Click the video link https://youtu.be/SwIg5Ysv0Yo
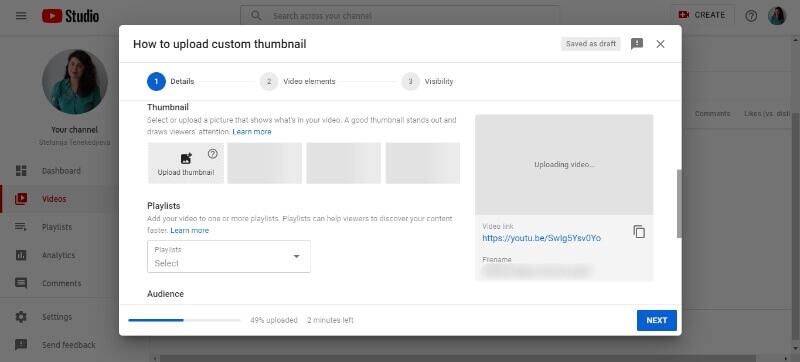Screen dimensions: 800x362 click(541, 238)
